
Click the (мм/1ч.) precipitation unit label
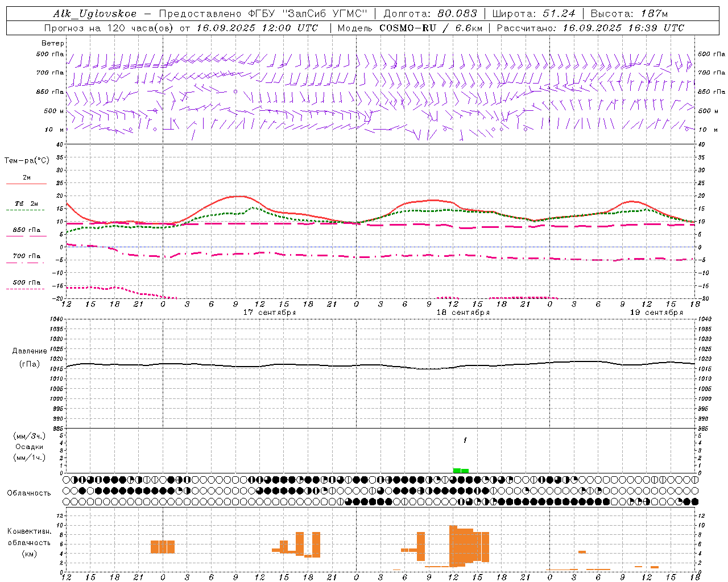click(30, 458)
